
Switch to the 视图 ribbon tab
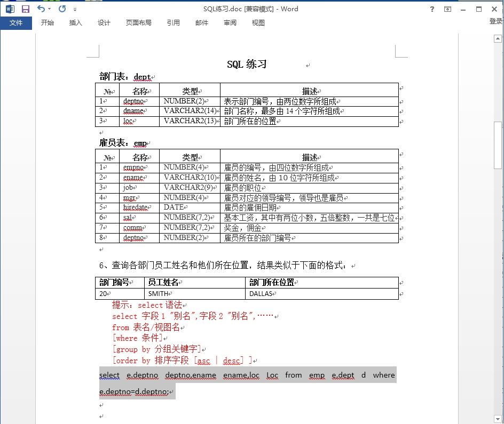[x=258, y=23]
